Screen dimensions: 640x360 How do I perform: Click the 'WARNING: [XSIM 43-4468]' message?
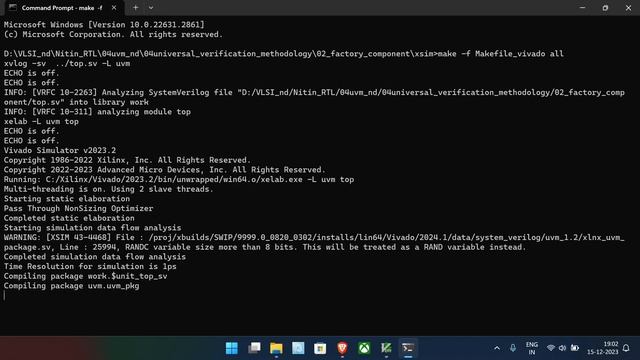coord(314,242)
